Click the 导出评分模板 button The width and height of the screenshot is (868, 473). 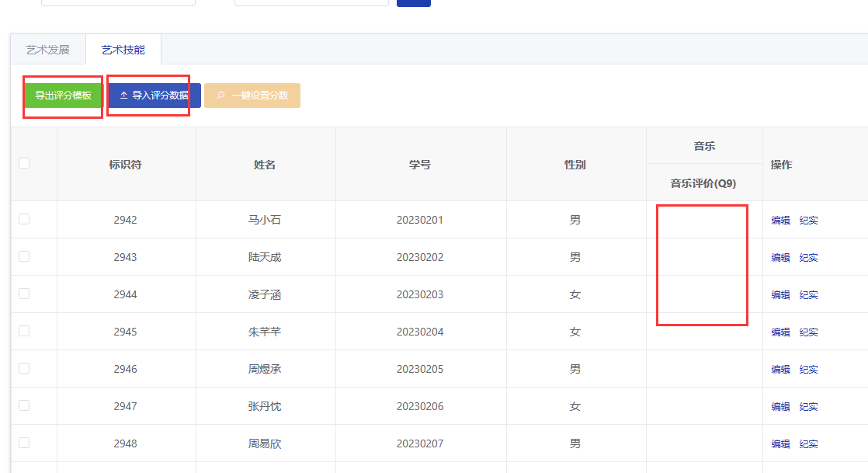[63, 96]
